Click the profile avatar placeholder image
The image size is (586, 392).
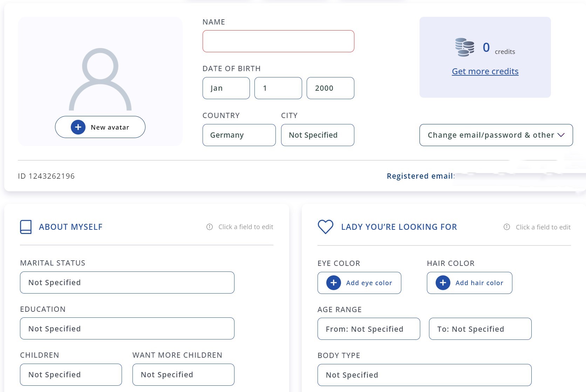click(100, 80)
